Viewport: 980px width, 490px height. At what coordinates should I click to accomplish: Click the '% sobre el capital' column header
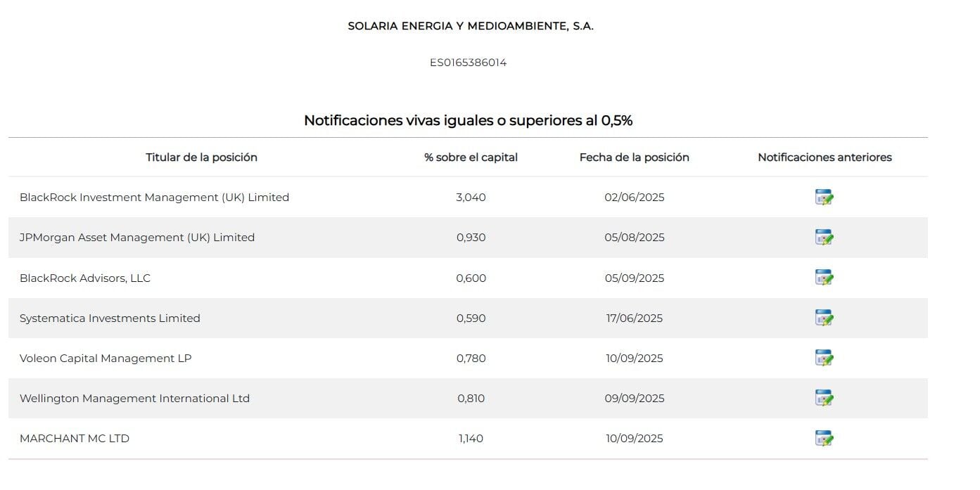tap(471, 157)
